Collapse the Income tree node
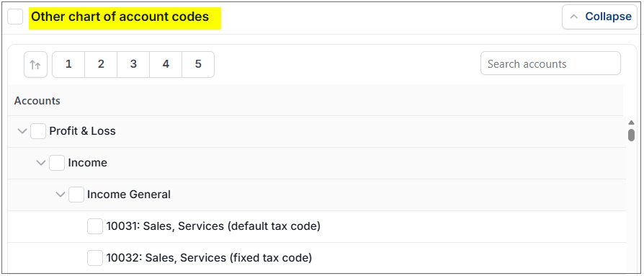The width and height of the screenshot is (644, 276). point(41,163)
